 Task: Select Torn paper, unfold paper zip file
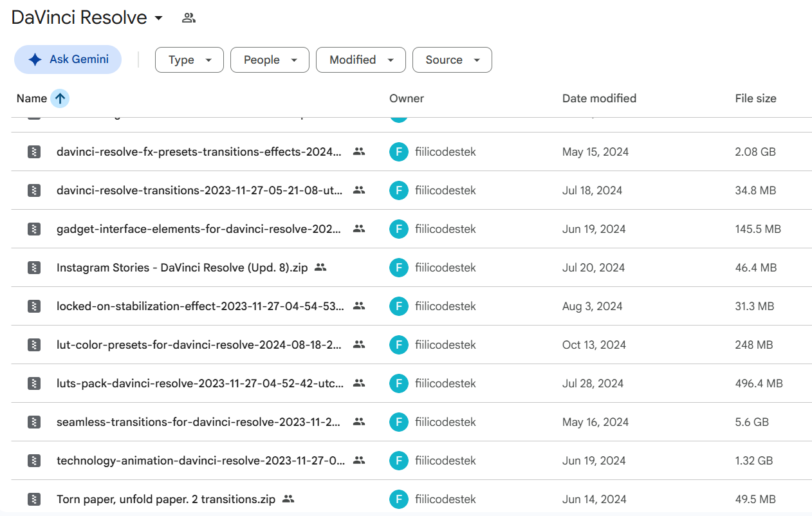point(166,499)
